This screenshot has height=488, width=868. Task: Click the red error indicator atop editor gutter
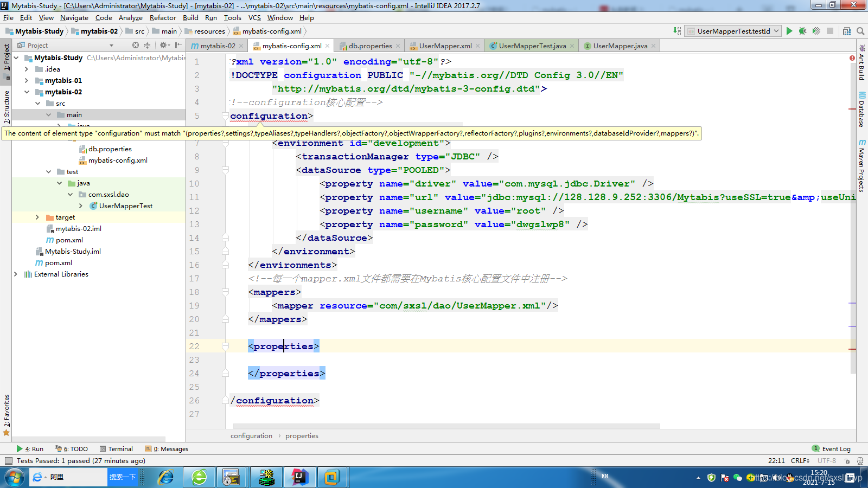[x=852, y=57]
